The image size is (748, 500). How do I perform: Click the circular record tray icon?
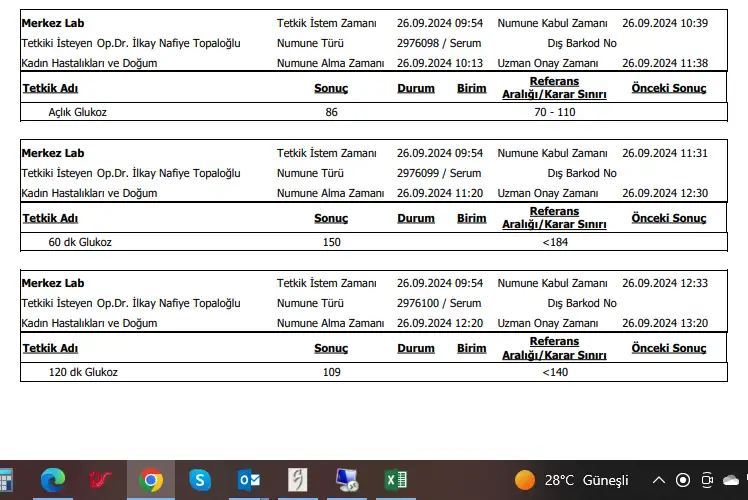[682, 480]
